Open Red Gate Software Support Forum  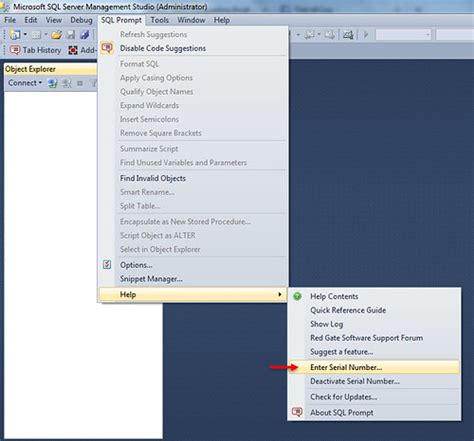[366, 338]
